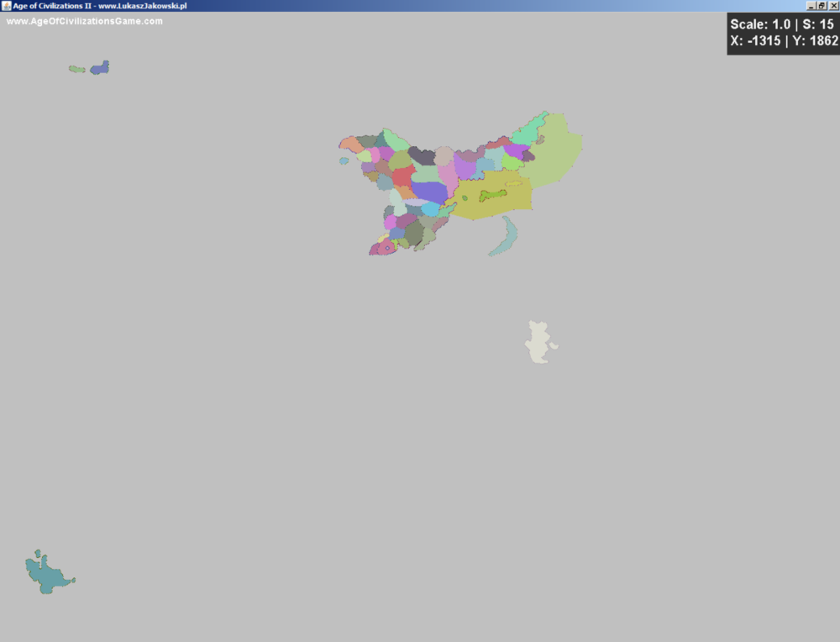Select the small light-blue islet west of mainland
This screenshot has height=642, width=840.
pos(344,160)
